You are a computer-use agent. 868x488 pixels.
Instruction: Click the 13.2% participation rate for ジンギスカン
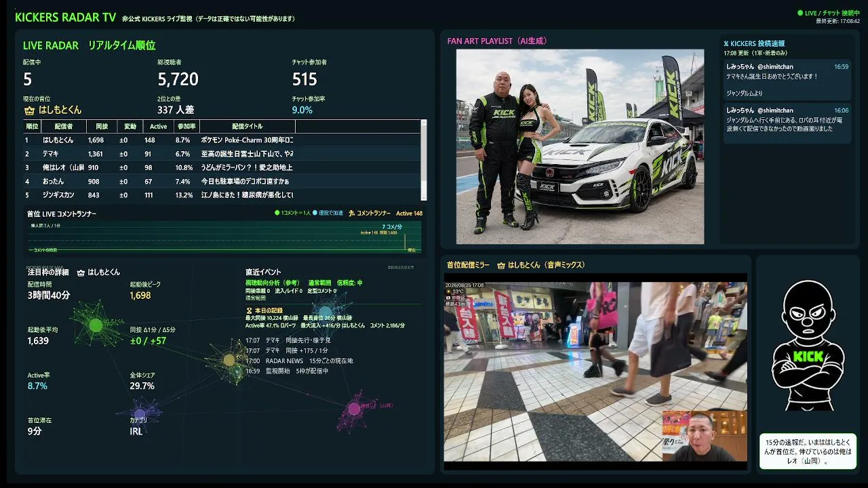(184, 195)
